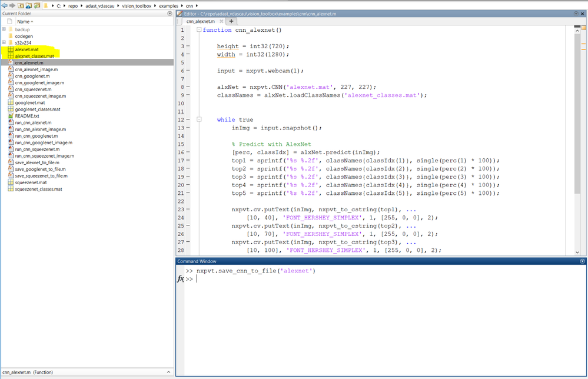Image resolution: width=588 pixels, height=379 pixels.
Task: Click the googlenet.mat file icon
Action: [11, 102]
